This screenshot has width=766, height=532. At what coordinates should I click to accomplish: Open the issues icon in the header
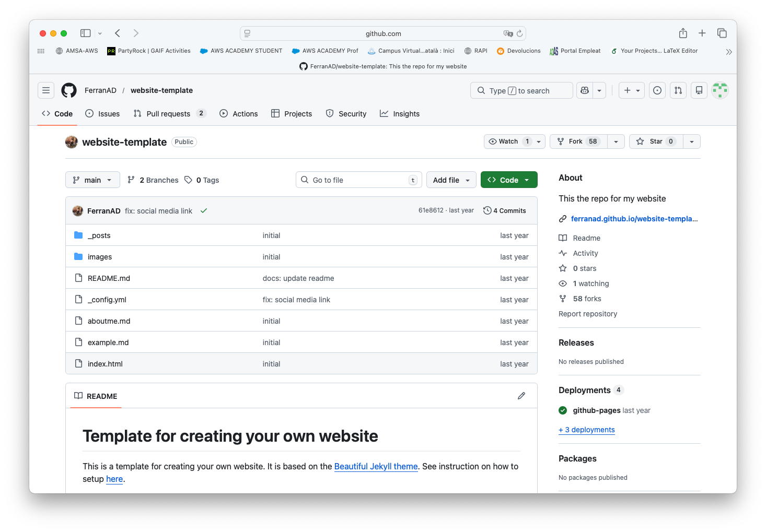pos(657,90)
